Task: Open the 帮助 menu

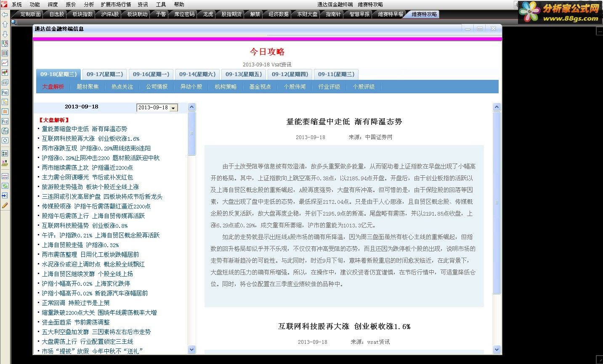Action: (x=179, y=5)
